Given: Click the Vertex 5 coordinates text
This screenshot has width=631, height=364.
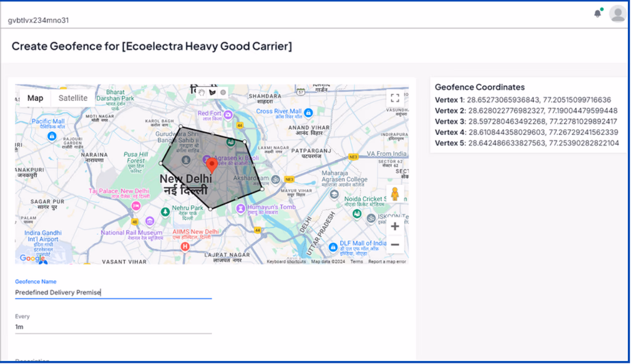Looking at the screenshot, I should 527,143.
